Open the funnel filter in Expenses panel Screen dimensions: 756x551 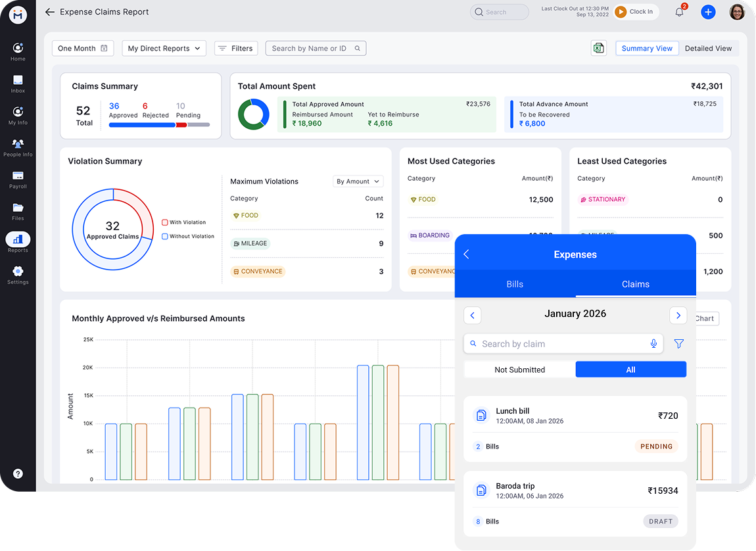679,344
